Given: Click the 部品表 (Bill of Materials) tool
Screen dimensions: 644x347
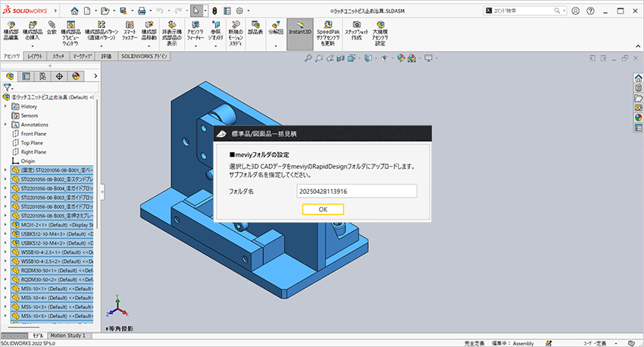Looking at the screenshot, I should tap(255, 28).
